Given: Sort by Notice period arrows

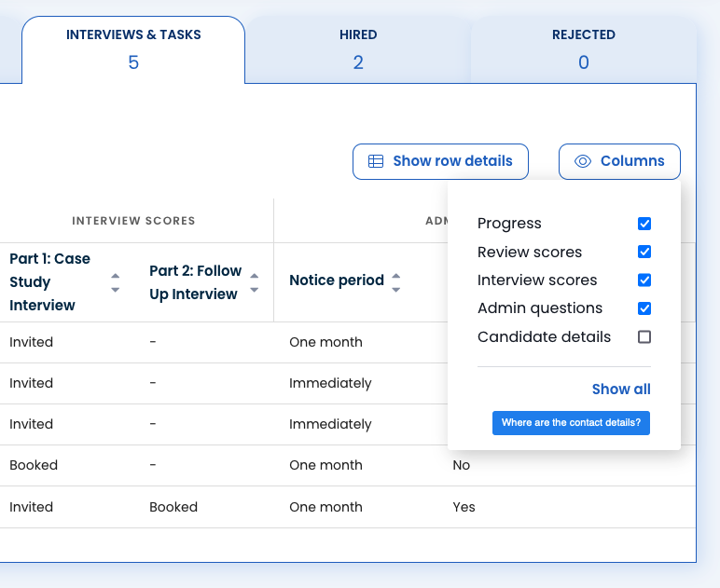Looking at the screenshot, I should point(396,282).
